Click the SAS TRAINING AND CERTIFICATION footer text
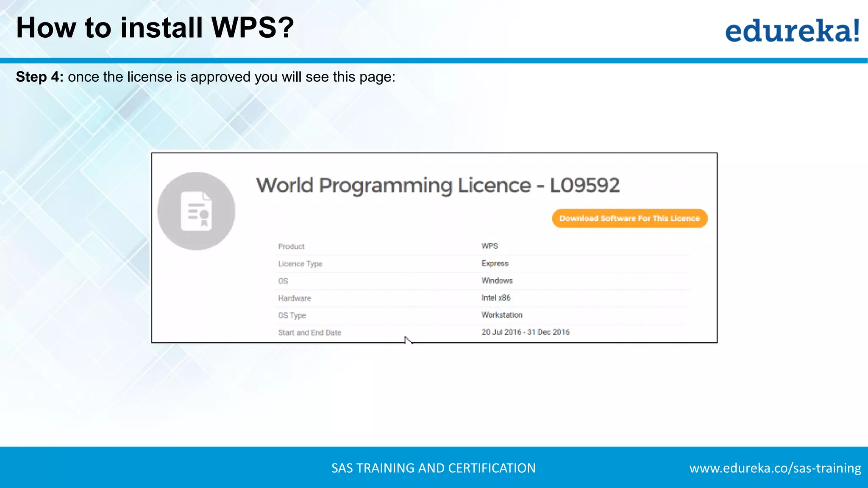The image size is (868, 488). tap(434, 468)
